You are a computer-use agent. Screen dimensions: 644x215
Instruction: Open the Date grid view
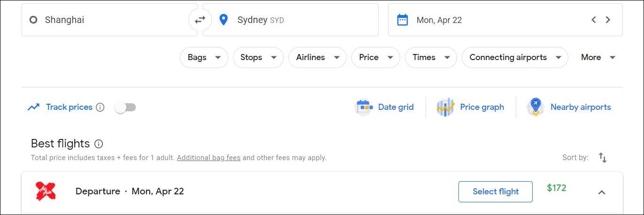point(384,107)
